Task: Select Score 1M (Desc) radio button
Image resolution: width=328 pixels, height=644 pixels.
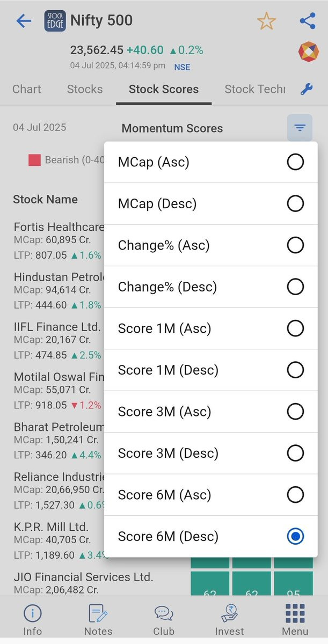Action: [x=295, y=370]
